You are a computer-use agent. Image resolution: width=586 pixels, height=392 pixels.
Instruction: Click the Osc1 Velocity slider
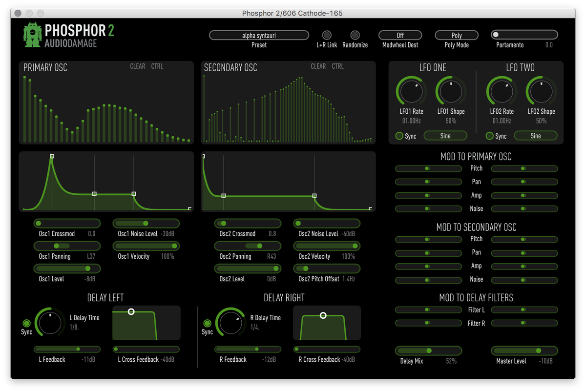[x=146, y=246]
